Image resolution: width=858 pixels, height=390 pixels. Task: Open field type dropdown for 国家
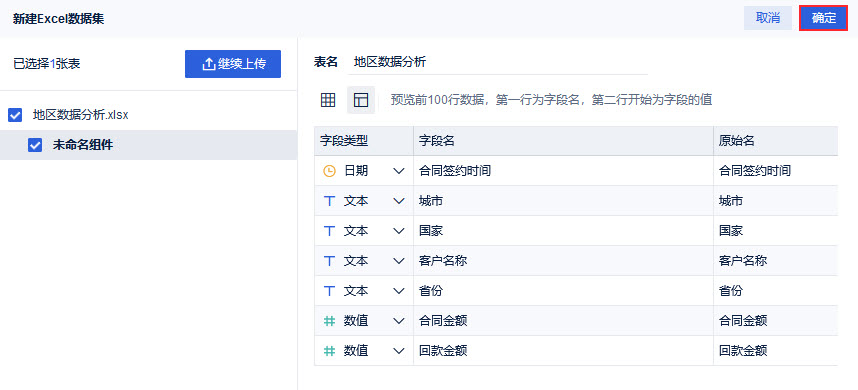pyautogui.click(x=398, y=231)
